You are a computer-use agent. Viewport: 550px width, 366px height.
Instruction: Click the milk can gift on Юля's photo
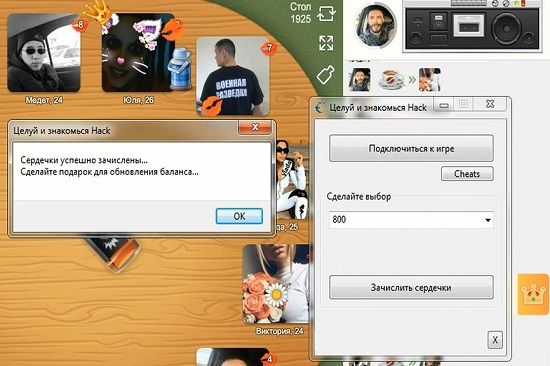[x=180, y=69]
